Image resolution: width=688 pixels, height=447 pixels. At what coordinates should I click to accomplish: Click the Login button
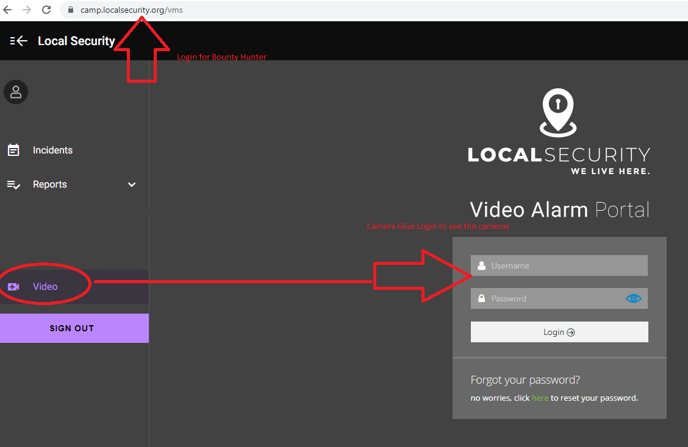(559, 332)
